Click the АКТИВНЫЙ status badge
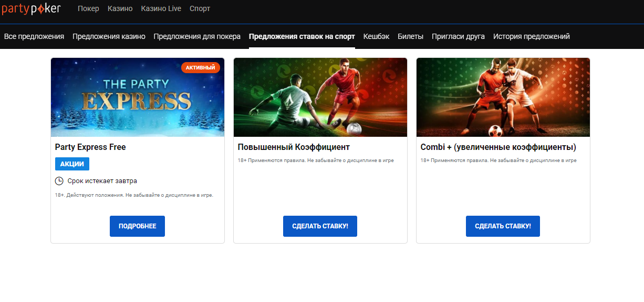This screenshot has width=644, height=302. pyautogui.click(x=201, y=67)
